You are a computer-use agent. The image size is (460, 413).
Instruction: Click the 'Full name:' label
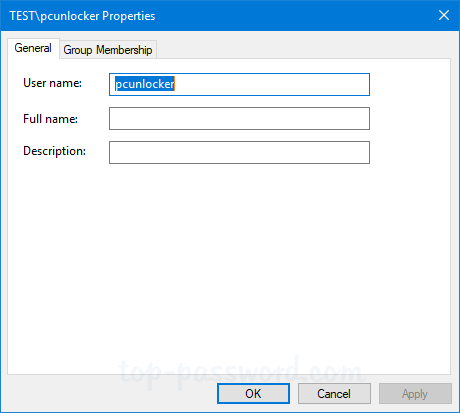(50, 119)
